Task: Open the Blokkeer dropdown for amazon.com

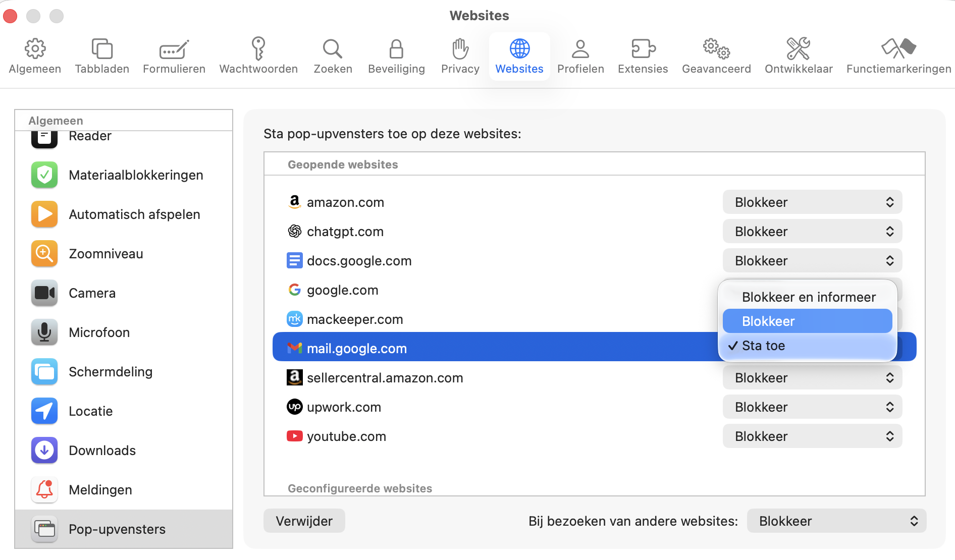Action: coord(812,202)
